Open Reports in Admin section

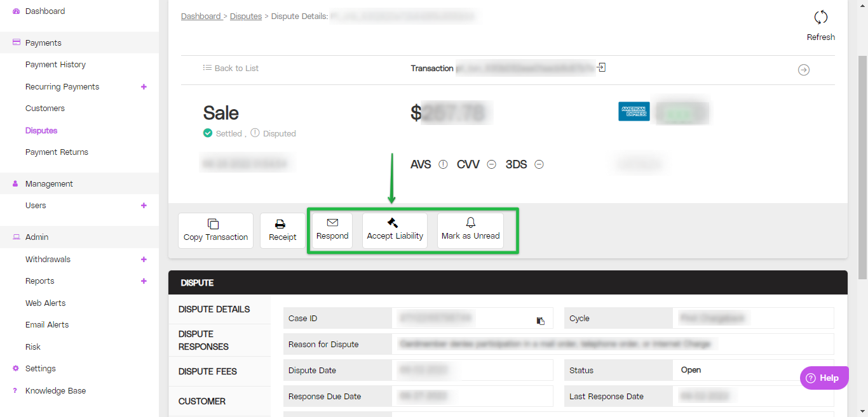click(x=39, y=281)
